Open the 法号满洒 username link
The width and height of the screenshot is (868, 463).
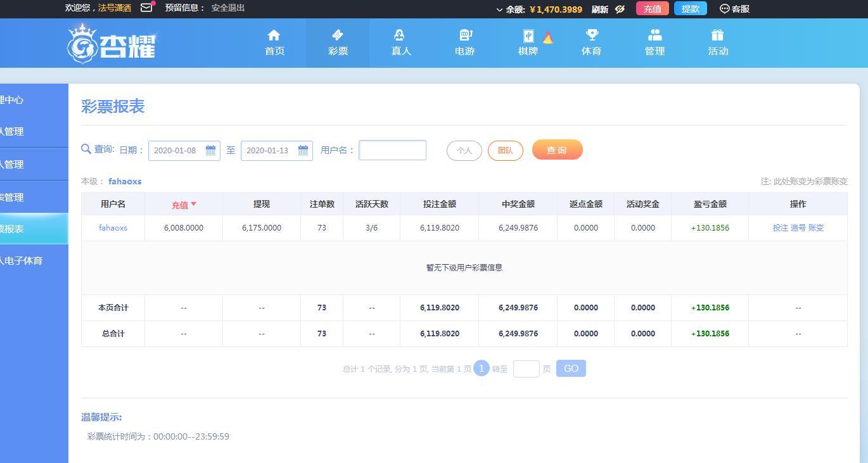115,8
